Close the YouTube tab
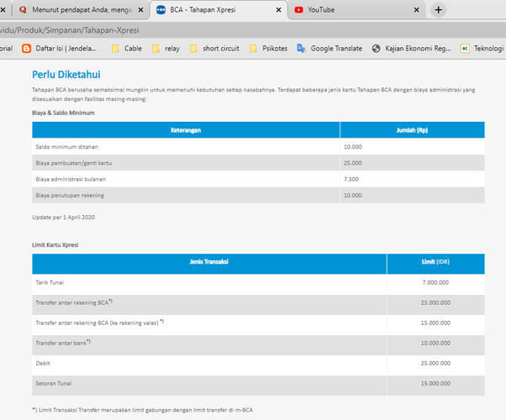The width and height of the screenshot is (506, 420). (416, 10)
